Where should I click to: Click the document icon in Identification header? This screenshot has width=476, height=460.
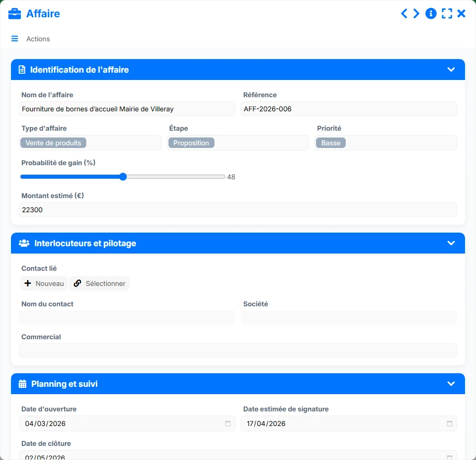pos(22,70)
